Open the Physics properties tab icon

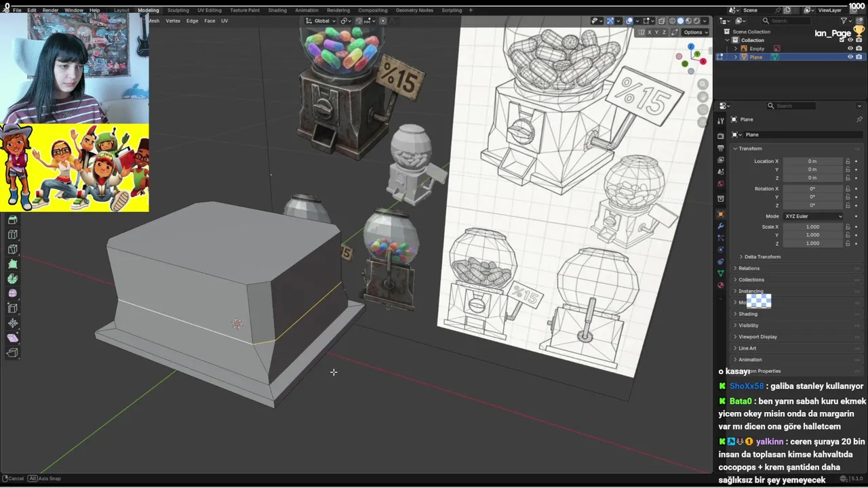720,249
